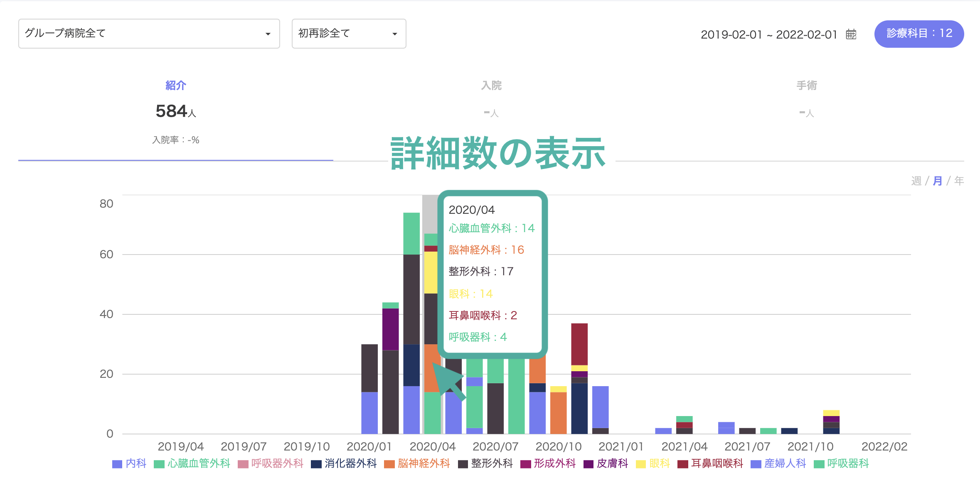Toggle 内科 legend color swatch
The height and width of the screenshot is (485, 980).
117,464
